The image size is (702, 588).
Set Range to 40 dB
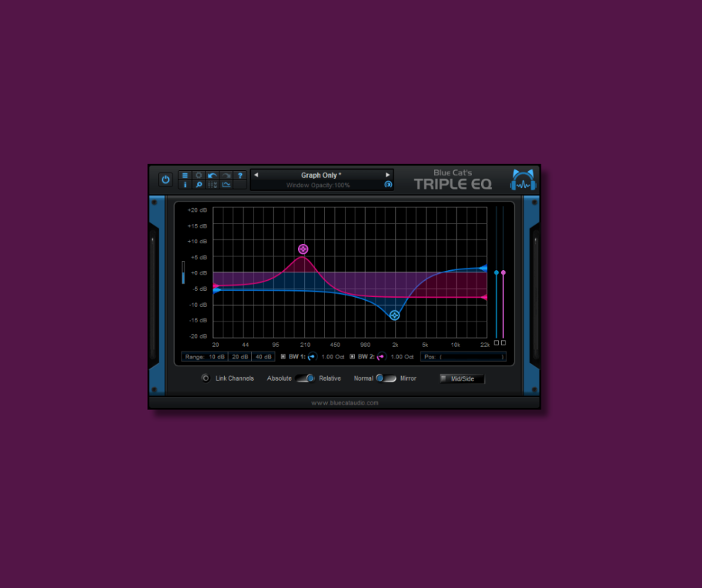pyautogui.click(x=263, y=357)
